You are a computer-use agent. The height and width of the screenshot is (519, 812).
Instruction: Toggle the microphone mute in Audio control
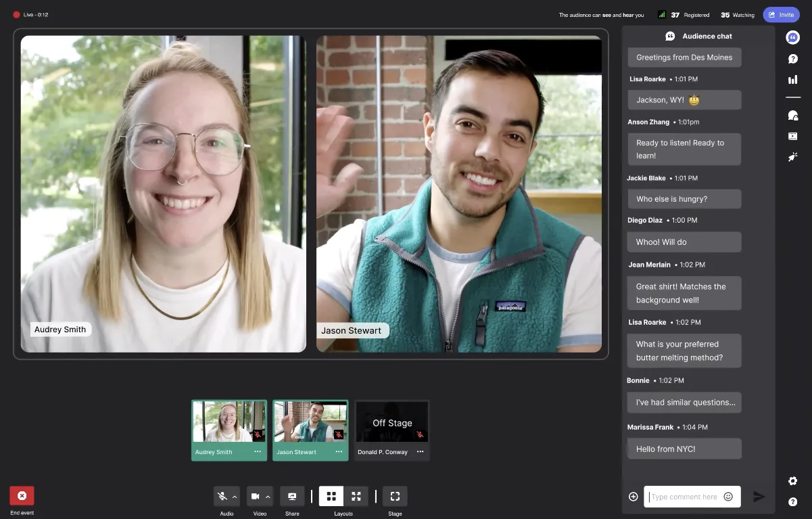pyautogui.click(x=222, y=496)
